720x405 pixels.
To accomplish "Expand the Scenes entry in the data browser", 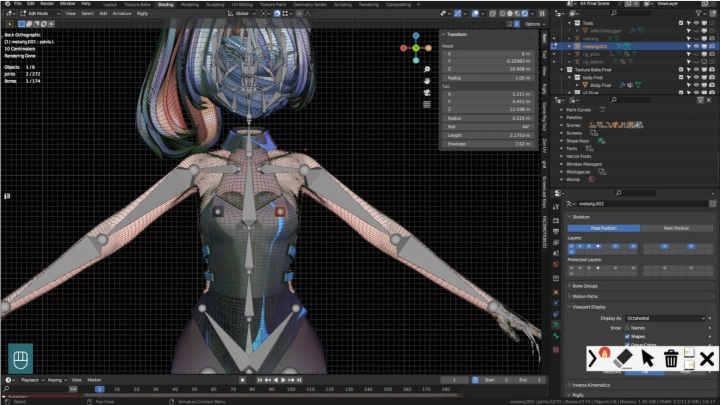I will [x=562, y=125].
